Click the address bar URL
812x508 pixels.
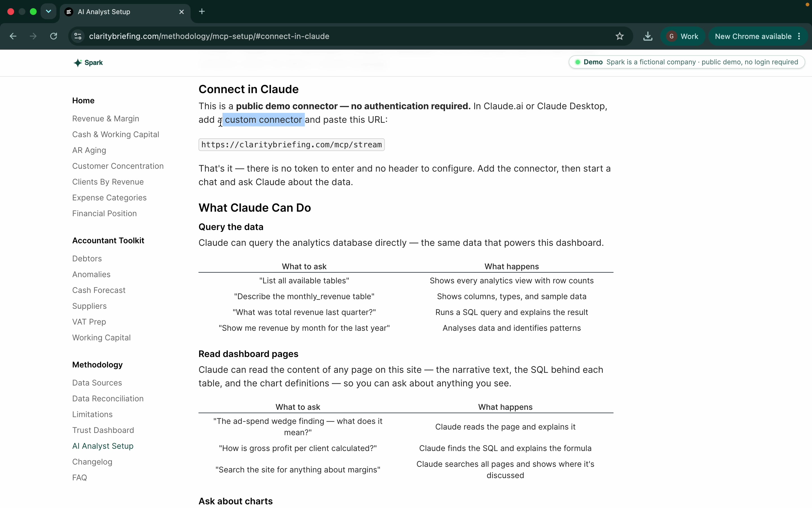(209, 36)
